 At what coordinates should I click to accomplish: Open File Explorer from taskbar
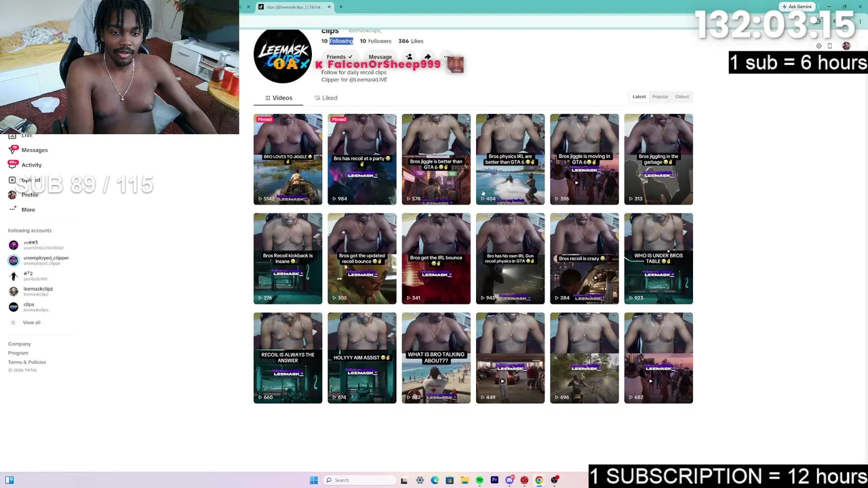tap(465, 480)
